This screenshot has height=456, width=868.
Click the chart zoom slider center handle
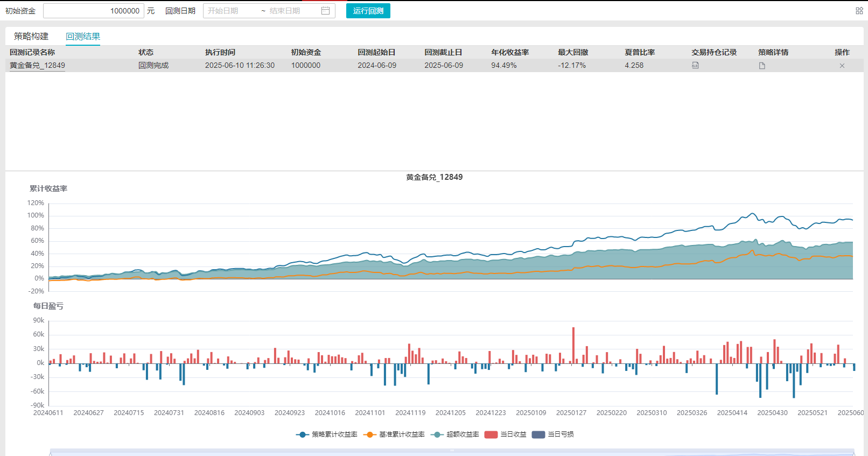(x=452, y=451)
